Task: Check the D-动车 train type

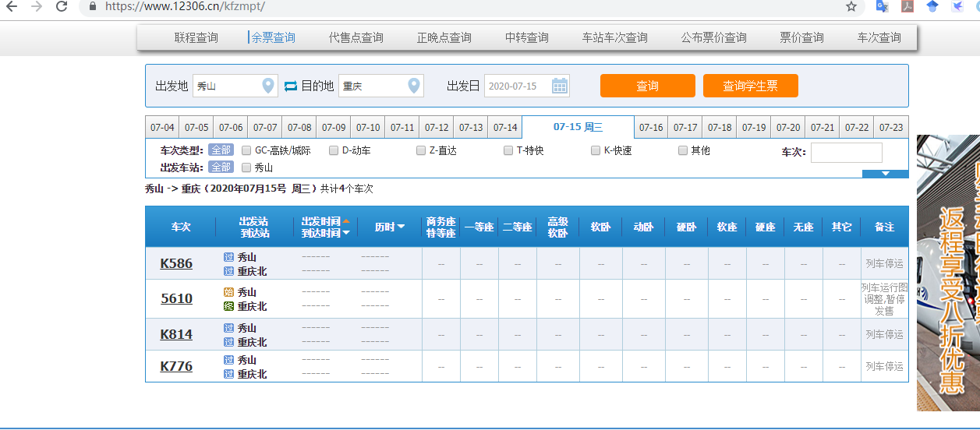Action: [x=334, y=150]
